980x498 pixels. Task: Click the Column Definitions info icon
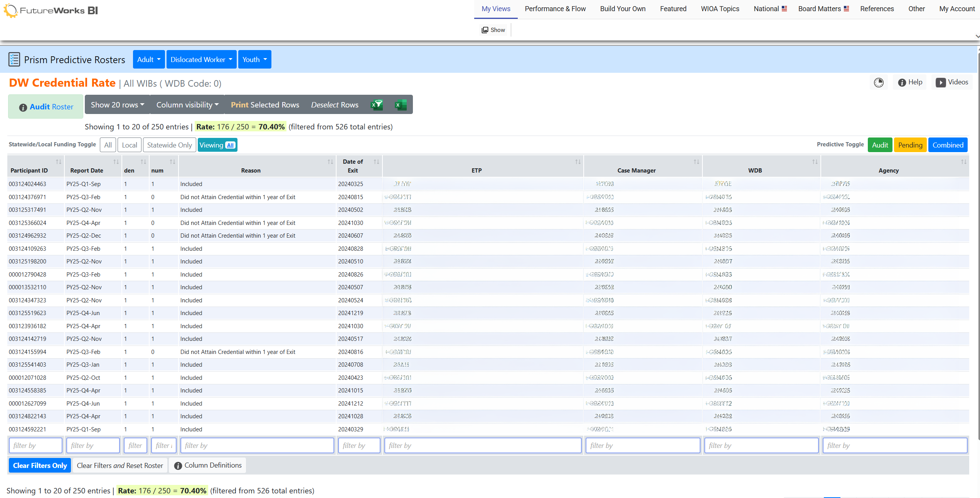(178, 466)
